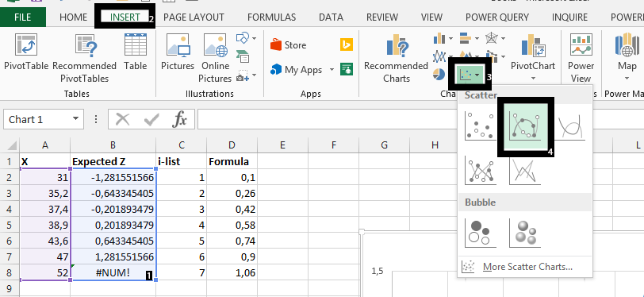Select the 'Formula' header cell
The height and width of the screenshot is (297, 644).
[x=232, y=162]
